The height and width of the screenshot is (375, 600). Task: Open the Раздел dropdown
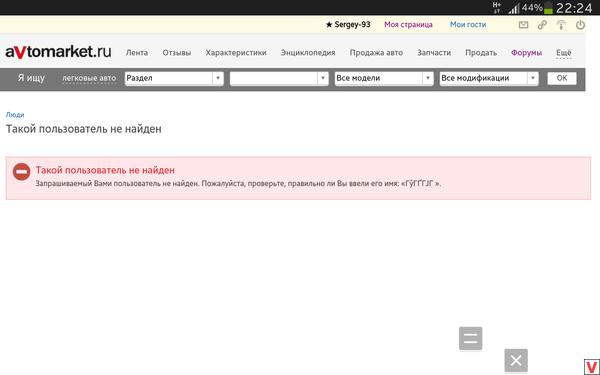point(174,78)
